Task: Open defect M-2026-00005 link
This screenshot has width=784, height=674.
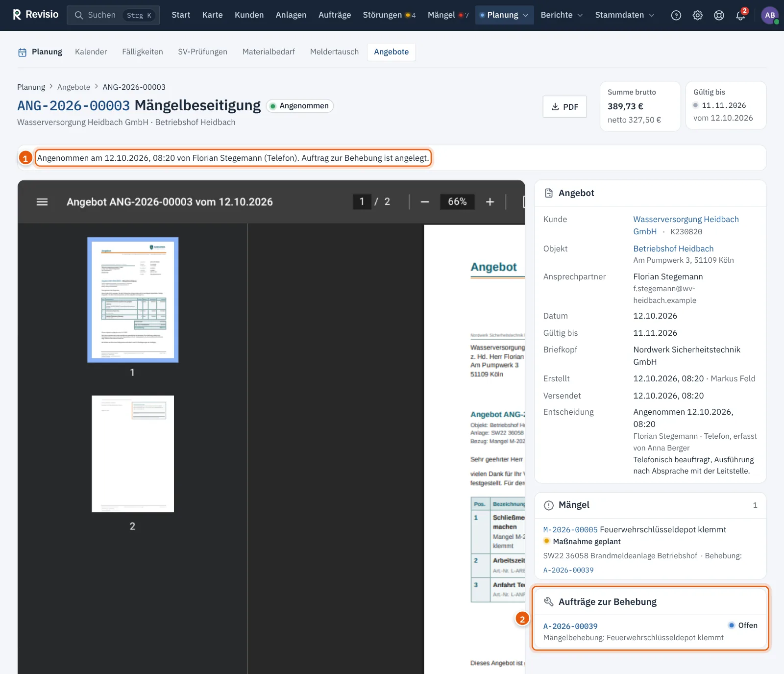Action: (570, 530)
